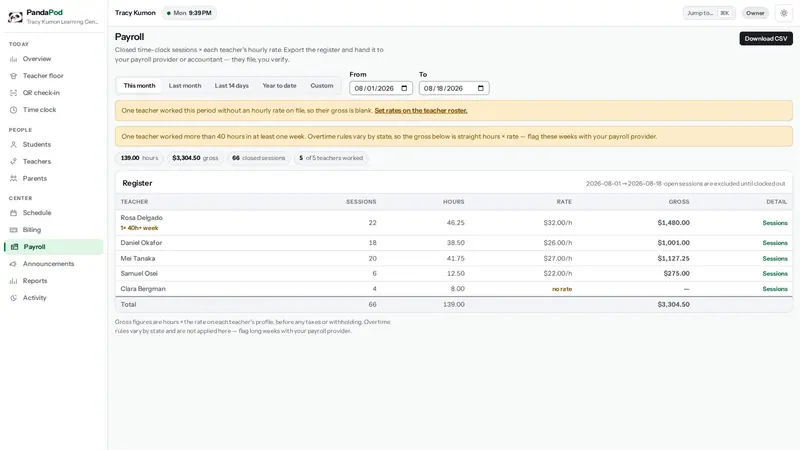Select the Year to date range tab

coord(279,86)
